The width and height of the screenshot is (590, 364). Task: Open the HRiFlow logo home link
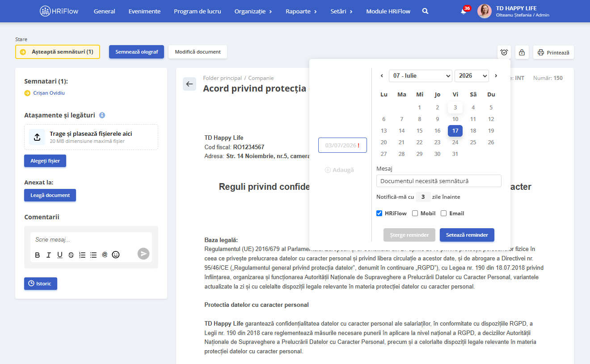coord(59,11)
